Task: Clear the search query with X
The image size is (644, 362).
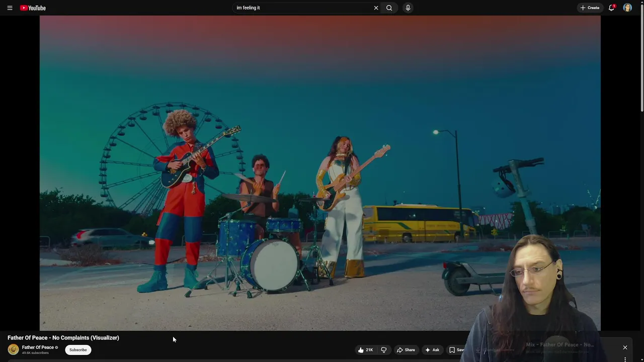Action: click(x=376, y=8)
